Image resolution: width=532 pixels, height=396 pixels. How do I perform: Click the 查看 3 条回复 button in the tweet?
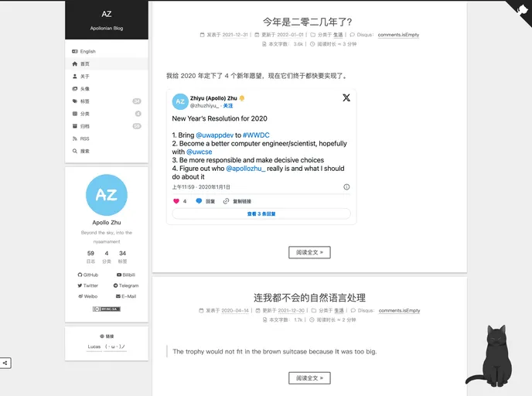[x=261, y=213]
